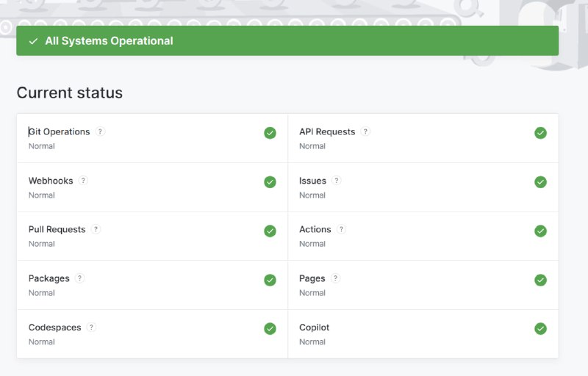Click Normal status under Copilot
Viewport: 588px width, 376px height.
(312, 342)
